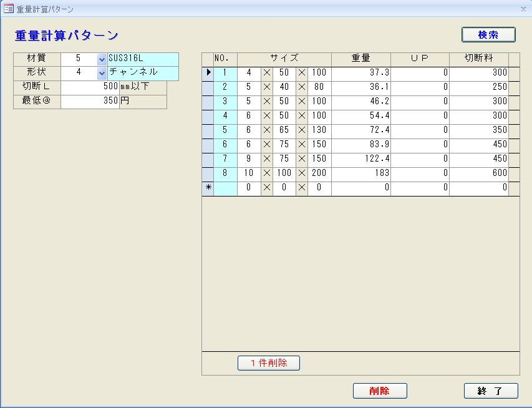532x408 pixels.
Task: Click the ＵＰ cell in row 3
Action: click(420, 102)
